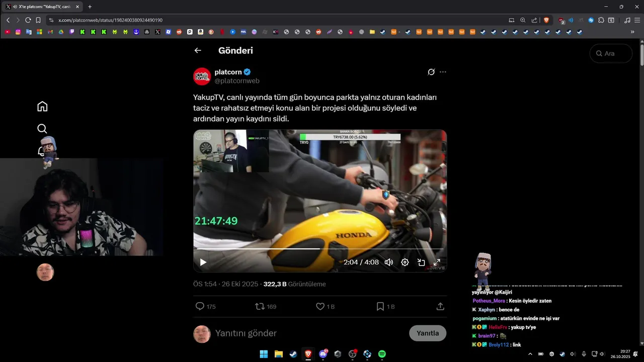Click the share page icon in address bar
The image size is (644, 362).
[x=534, y=20]
